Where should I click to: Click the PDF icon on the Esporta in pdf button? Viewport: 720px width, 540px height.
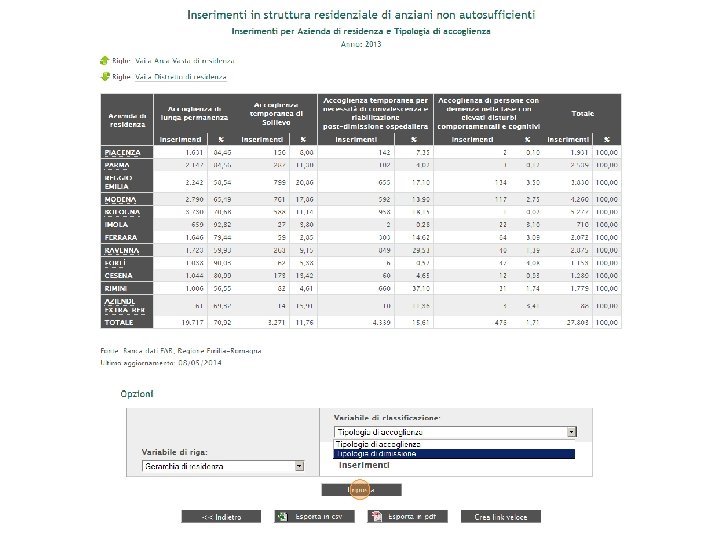pos(377,517)
